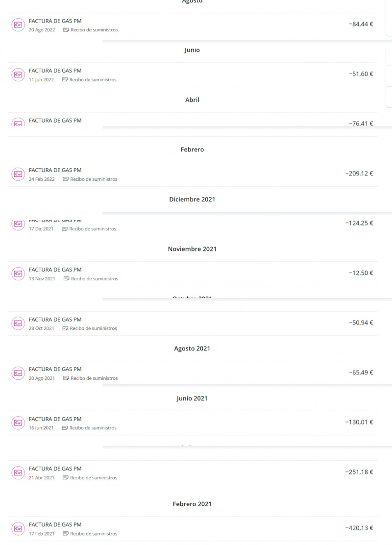Open the FACTURA DE GAS PM entry dated 11 Jun 2022
Image resolution: width=392 pixels, height=545 pixels.
tap(55, 71)
